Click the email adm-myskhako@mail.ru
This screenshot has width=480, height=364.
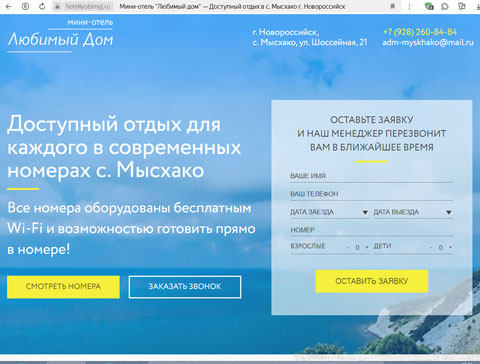(x=428, y=42)
